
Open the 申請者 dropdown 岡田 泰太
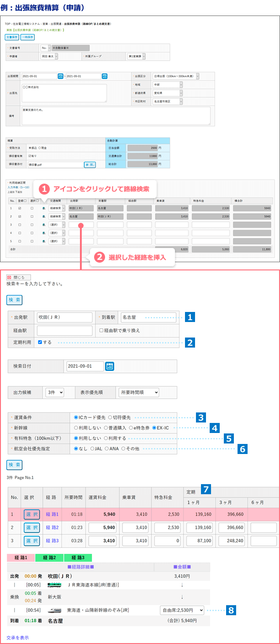coord(50,56)
